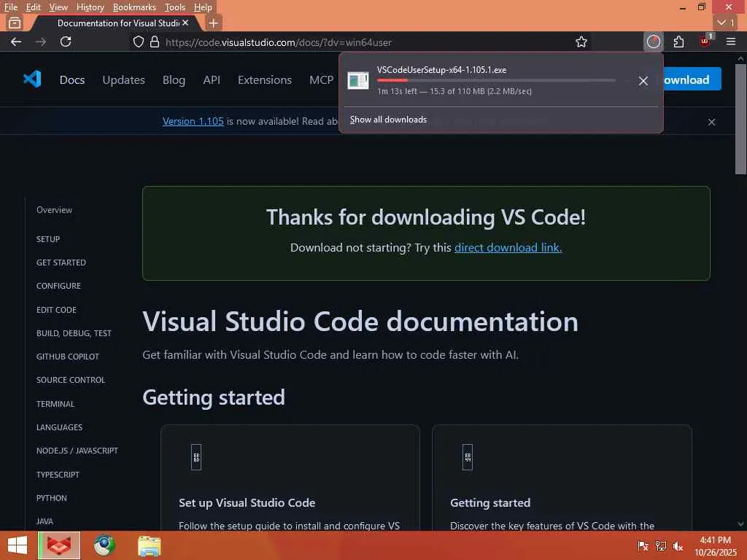Viewport: 747px width, 560px height.
Task: Click the page vertical scrollbar
Action: click(x=740, y=119)
